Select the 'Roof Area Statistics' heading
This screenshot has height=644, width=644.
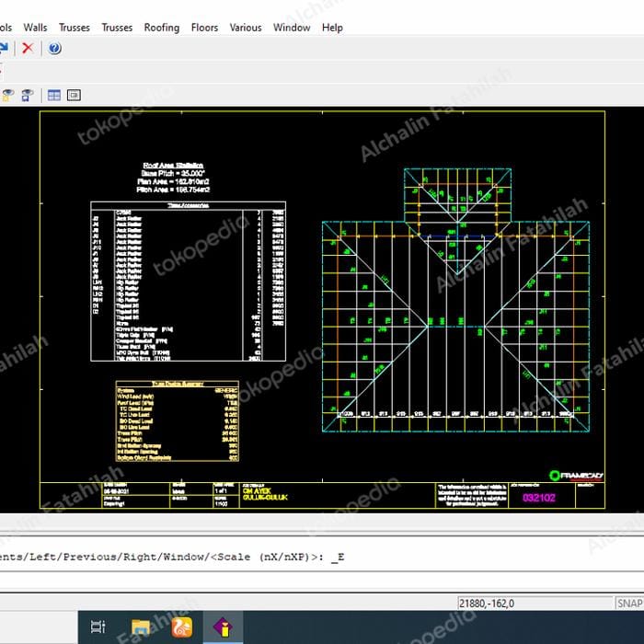[173, 165]
